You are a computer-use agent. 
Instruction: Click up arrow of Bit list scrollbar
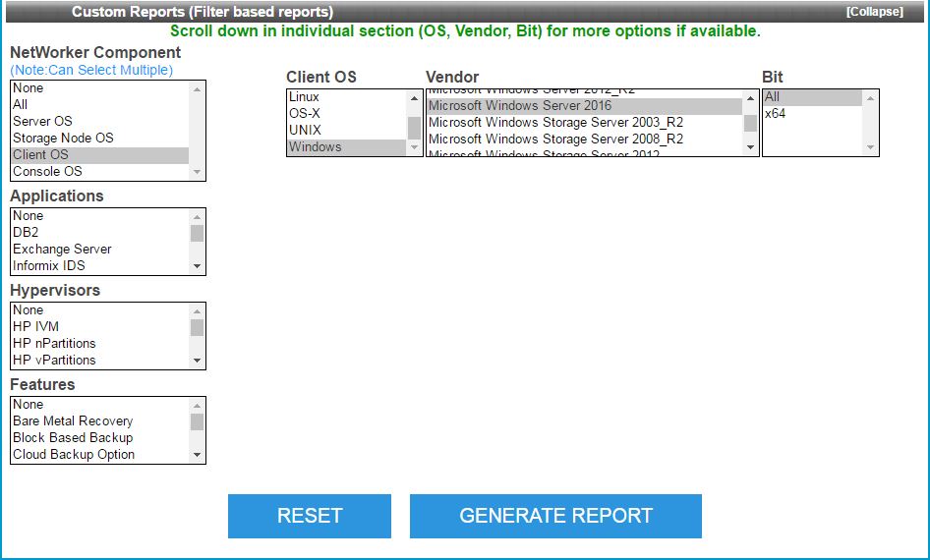click(870, 98)
